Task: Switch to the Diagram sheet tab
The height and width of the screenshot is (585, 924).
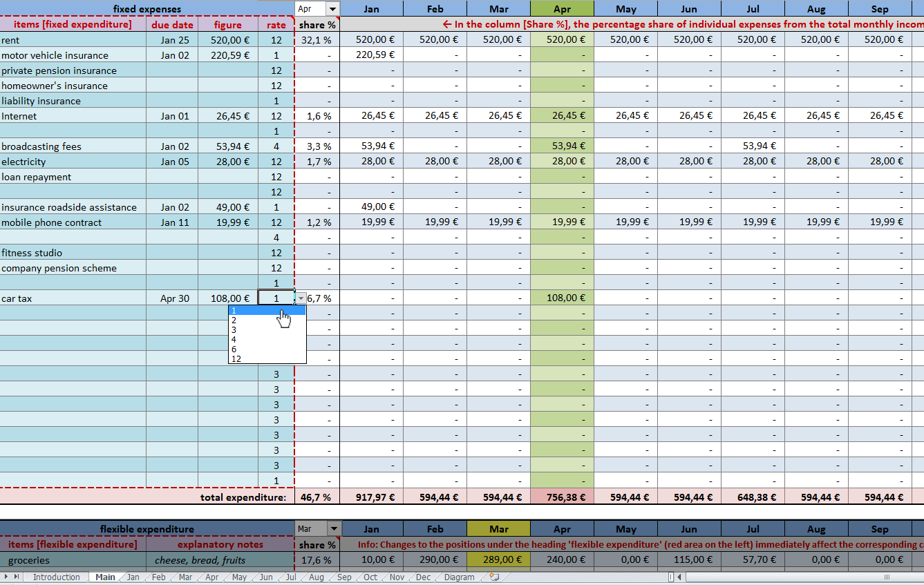Action: click(x=459, y=577)
